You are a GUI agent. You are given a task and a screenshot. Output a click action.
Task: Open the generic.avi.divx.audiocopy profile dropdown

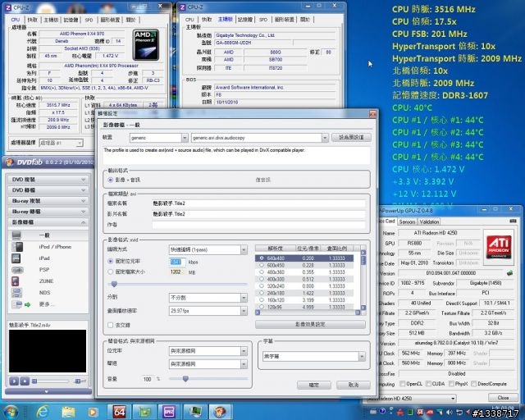pos(259,138)
